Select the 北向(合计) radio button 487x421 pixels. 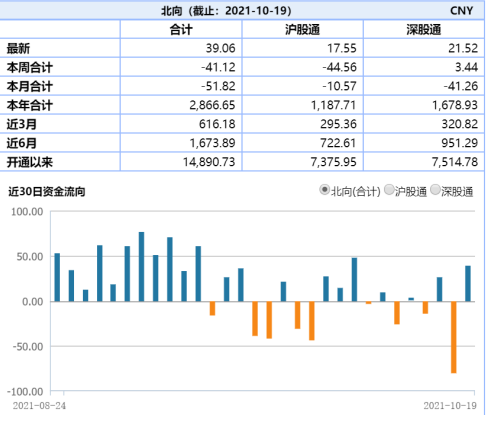[324, 190]
